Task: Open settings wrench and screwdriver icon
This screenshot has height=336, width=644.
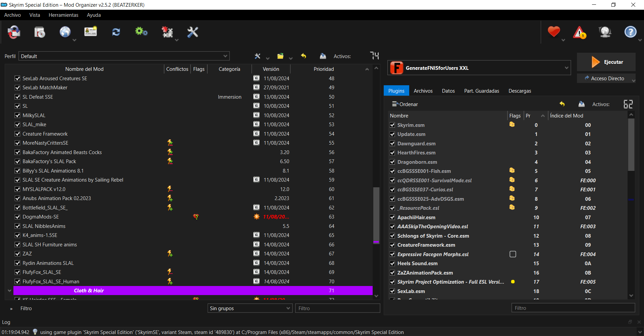Action: [x=193, y=32]
